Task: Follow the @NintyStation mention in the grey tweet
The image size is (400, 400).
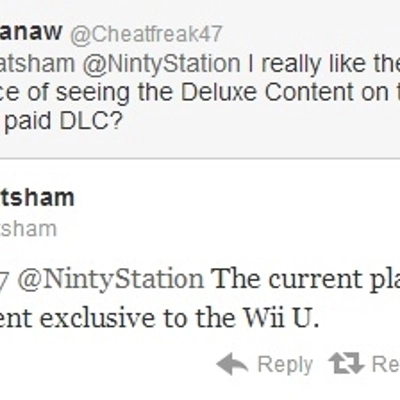Action: click(x=161, y=64)
